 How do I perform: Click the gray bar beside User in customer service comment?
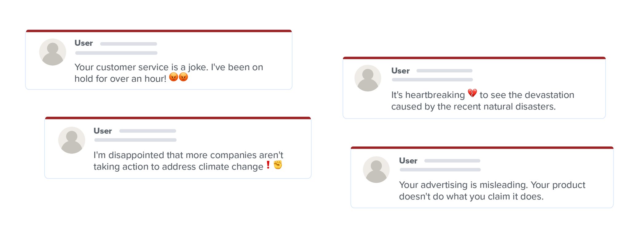[x=129, y=44]
